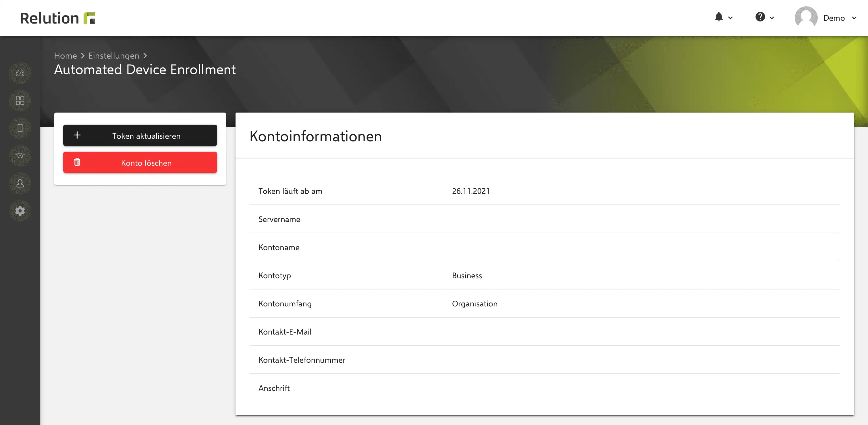This screenshot has width=868, height=425.
Task: Go to Einstellungen breadcrumb
Action: point(114,56)
